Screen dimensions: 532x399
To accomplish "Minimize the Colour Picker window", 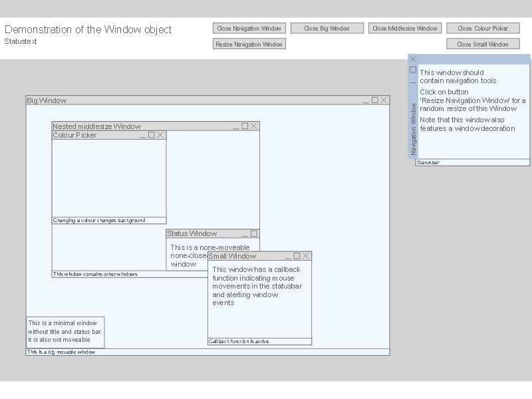I will click(x=142, y=135).
